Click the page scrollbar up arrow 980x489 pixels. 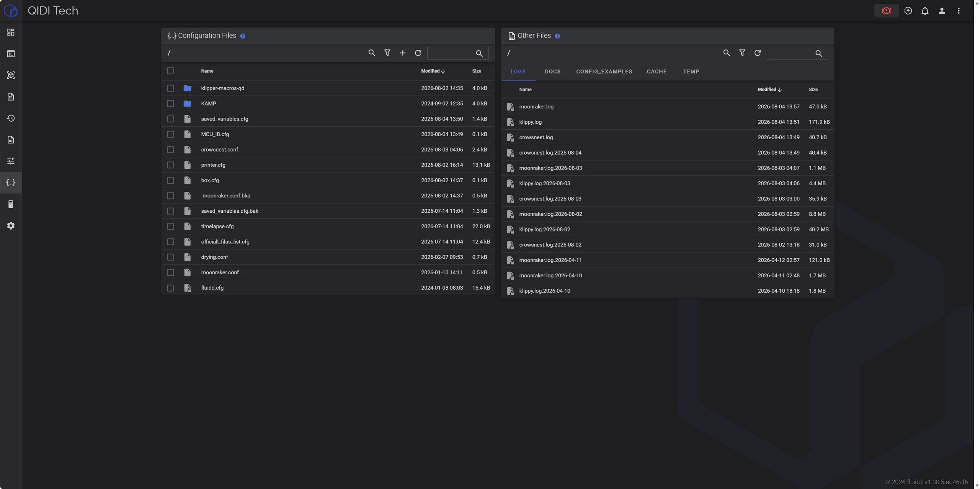[977, 3]
